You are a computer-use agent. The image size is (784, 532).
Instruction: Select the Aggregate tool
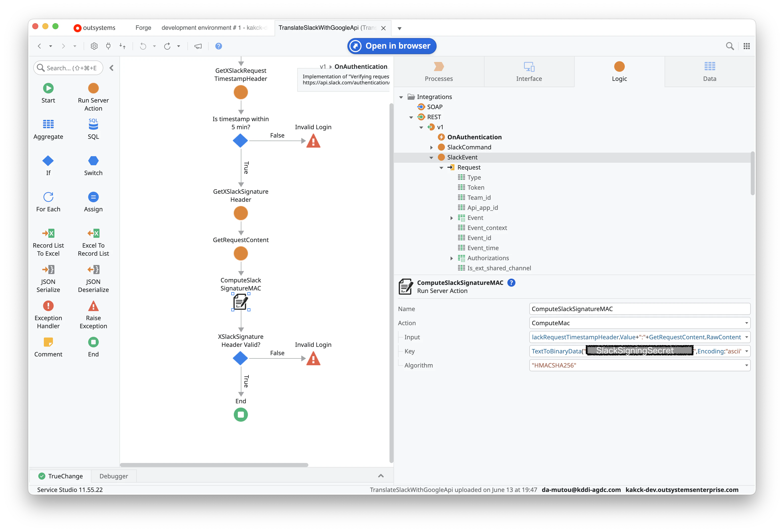click(48, 129)
